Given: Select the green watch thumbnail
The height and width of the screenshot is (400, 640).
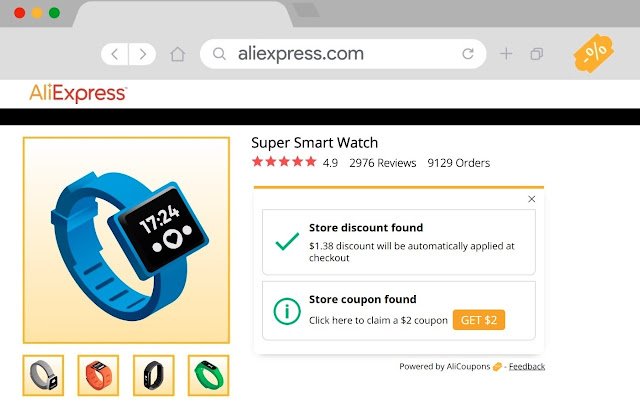Looking at the screenshot, I should coord(208,375).
